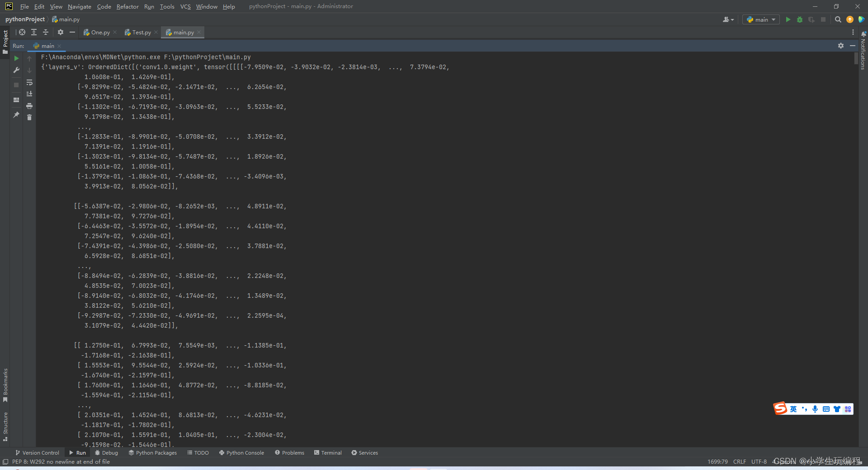Run main with coverage icon
Image resolution: width=868 pixels, height=470 pixels.
coord(811,19)
